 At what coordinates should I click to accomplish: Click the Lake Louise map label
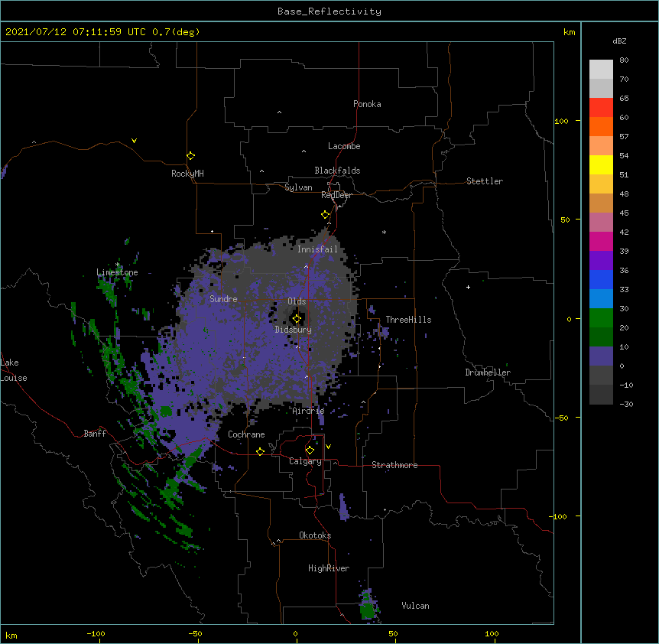[x=14, y=370]
